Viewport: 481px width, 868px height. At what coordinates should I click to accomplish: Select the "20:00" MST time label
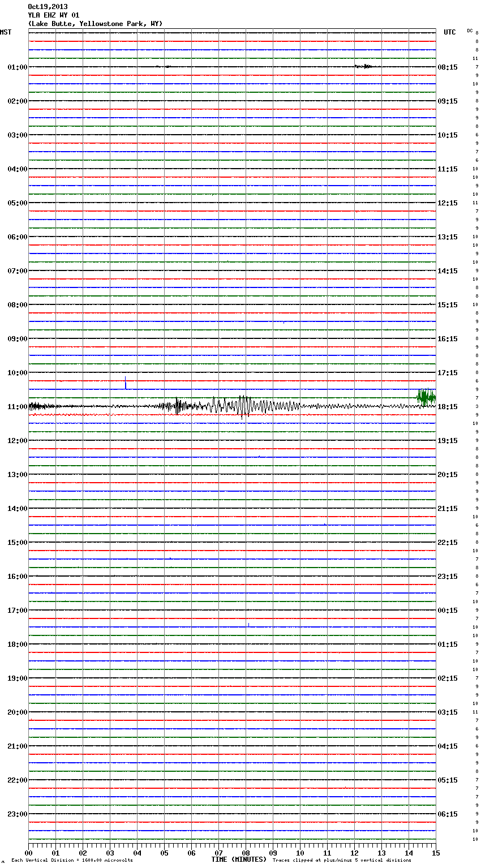point(18,712)
